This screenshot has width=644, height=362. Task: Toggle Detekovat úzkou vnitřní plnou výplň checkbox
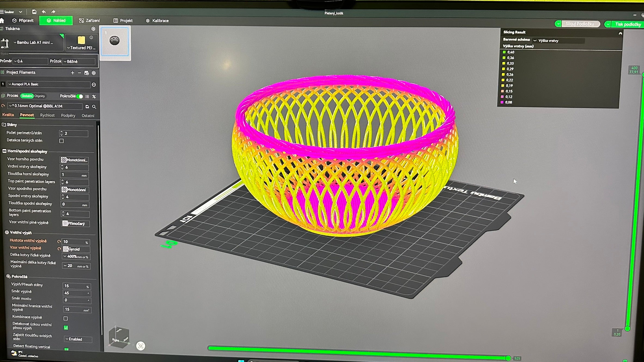[66, 327]
